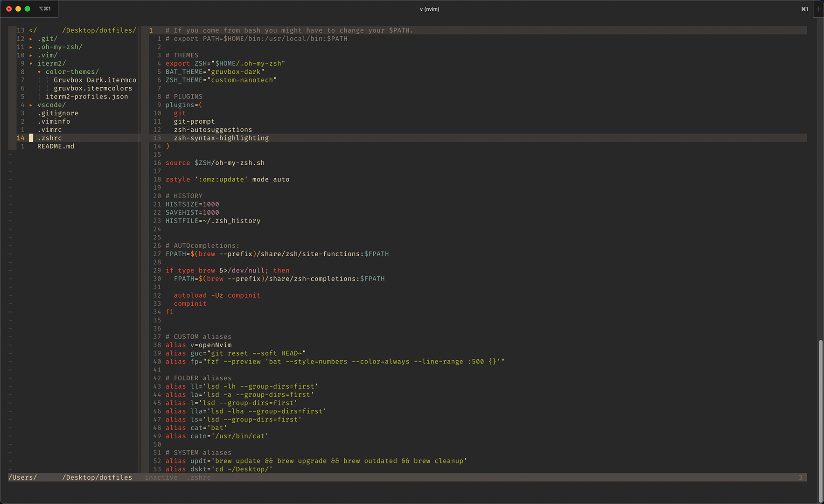The image size is (824, 504).
Task: Open .vimrc in the file tree
Action: click(x=49, y=130)
